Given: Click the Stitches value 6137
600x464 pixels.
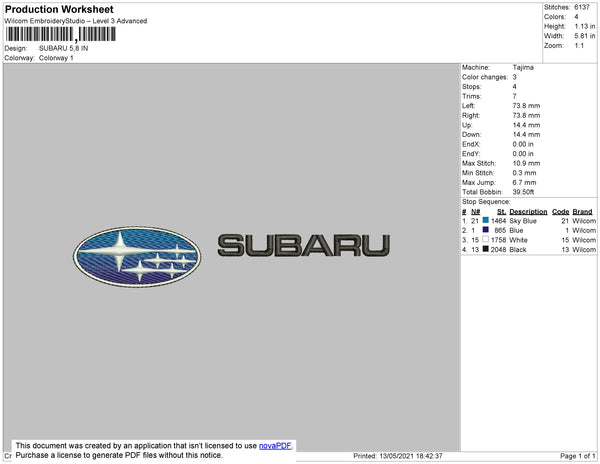Looking at the screenshot, I should (582, 7).
